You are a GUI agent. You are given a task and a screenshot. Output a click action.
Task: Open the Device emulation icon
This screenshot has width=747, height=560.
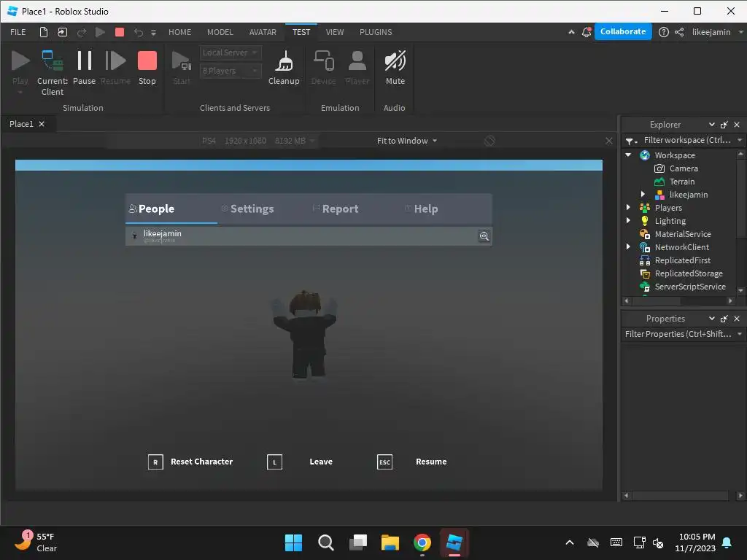pyautogui.click(x=323, y=61)
